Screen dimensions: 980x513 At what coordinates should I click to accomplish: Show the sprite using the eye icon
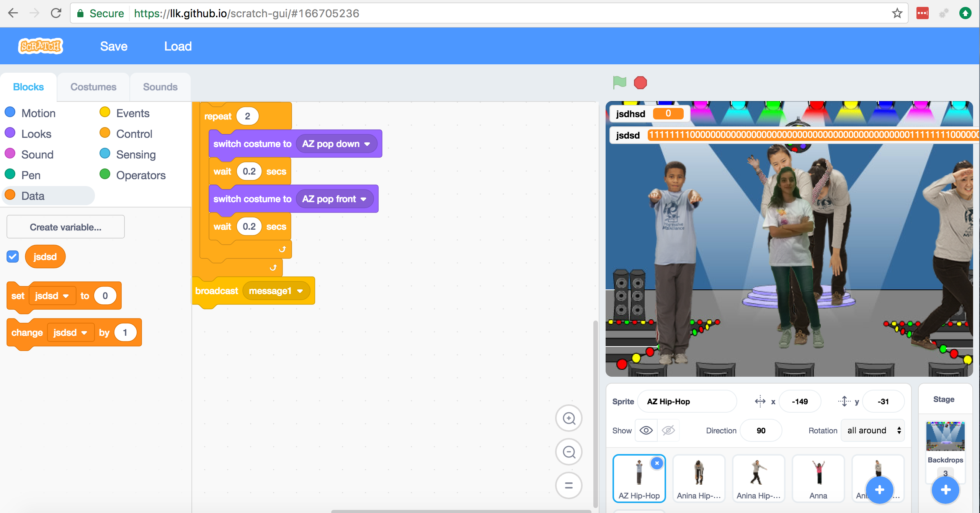pos(646,430)
